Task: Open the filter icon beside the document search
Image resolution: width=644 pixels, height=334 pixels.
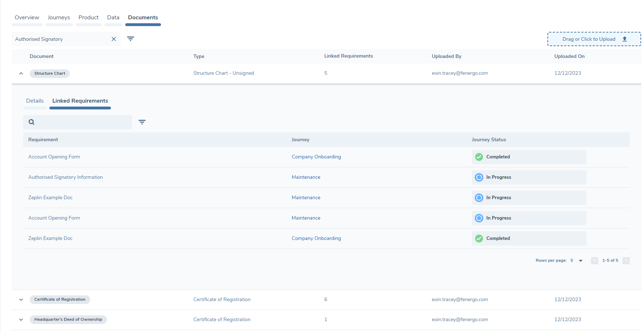Action: point(131,39)
